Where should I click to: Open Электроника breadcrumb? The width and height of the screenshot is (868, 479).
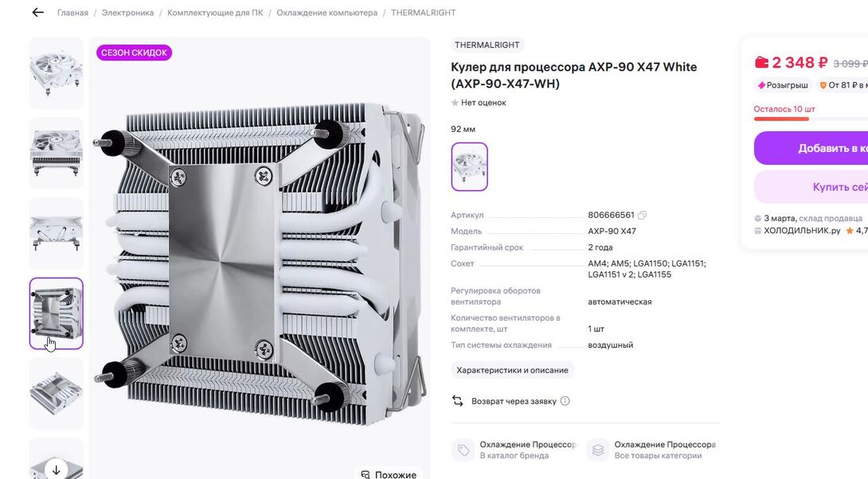tap(127, 13)
